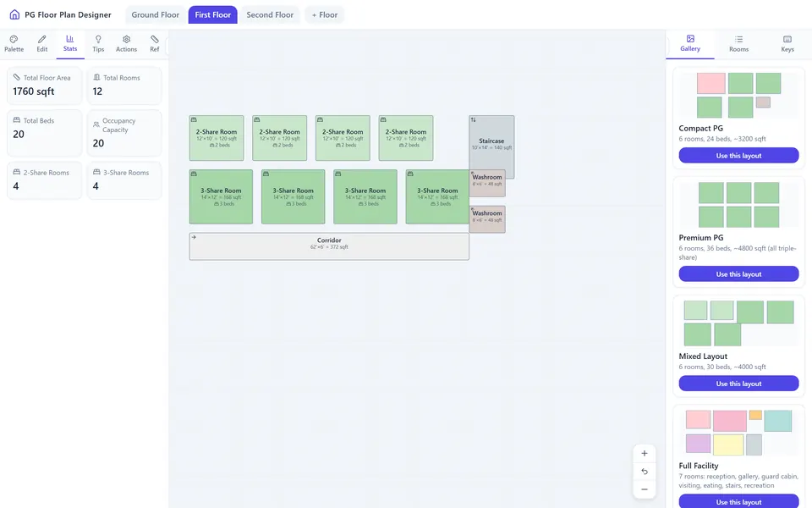
Task: Click the people icon beside Occupancy Capacity
Action: click(x=96, y=124)
